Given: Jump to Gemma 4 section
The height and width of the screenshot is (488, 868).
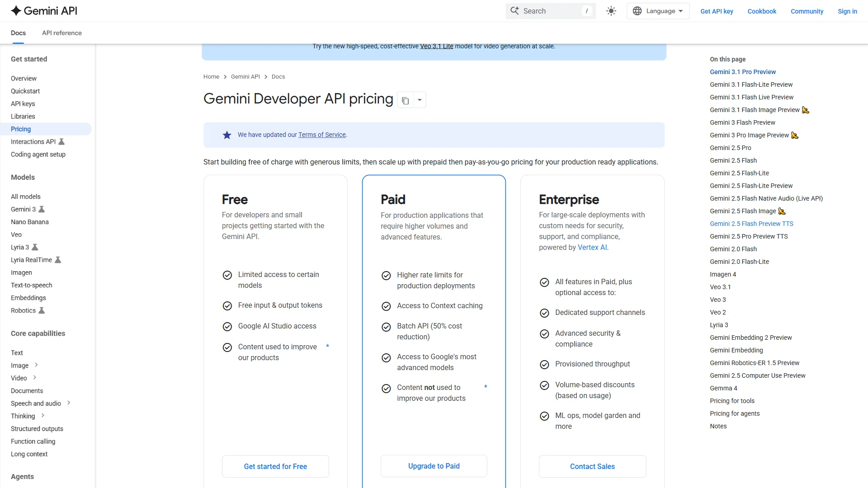Looking at the screenshot, I should pos(723,388).
